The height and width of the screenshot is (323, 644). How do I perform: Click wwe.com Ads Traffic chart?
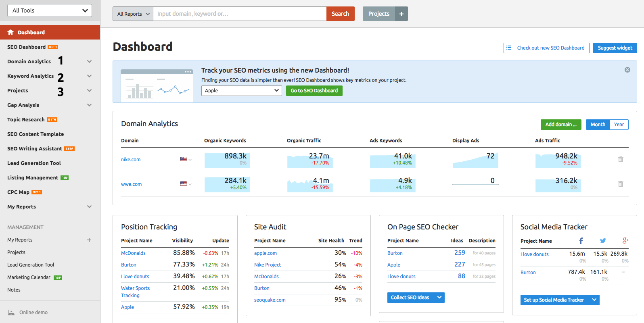(558, 184)
